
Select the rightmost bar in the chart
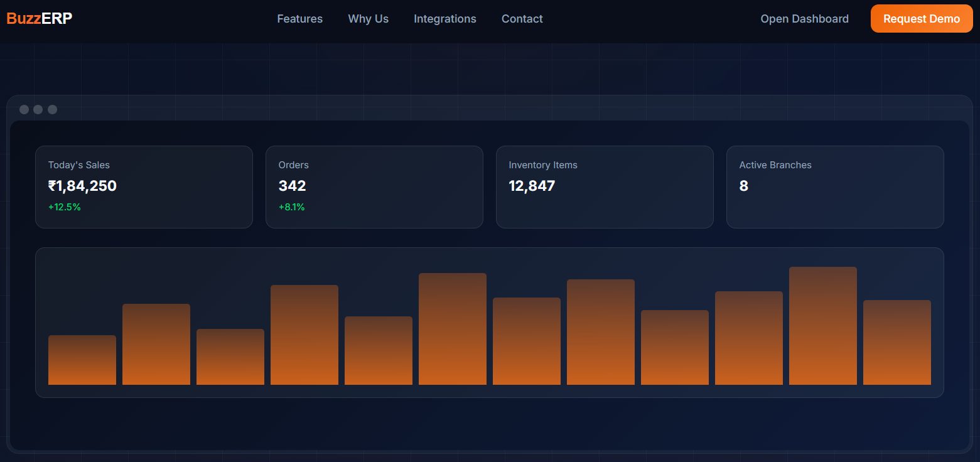pyautogui.click(x=897, y=342)
